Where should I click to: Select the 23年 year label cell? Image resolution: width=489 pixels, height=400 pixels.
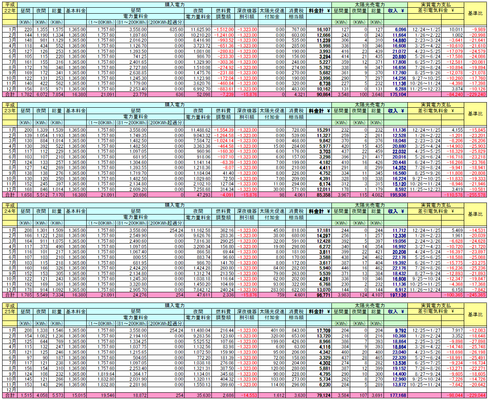click(10, 111)
